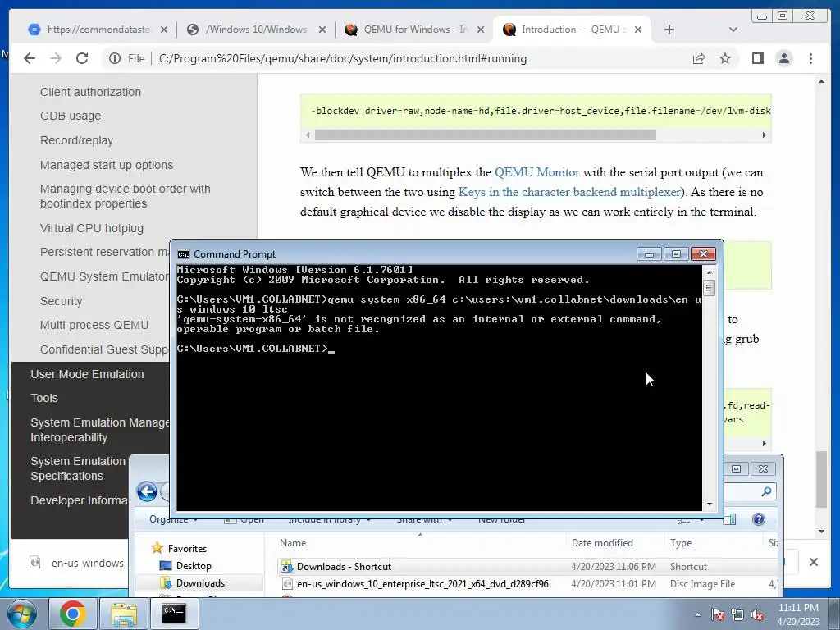Reload the page in Chrome
840x630 pixels.
coord(82,58)
